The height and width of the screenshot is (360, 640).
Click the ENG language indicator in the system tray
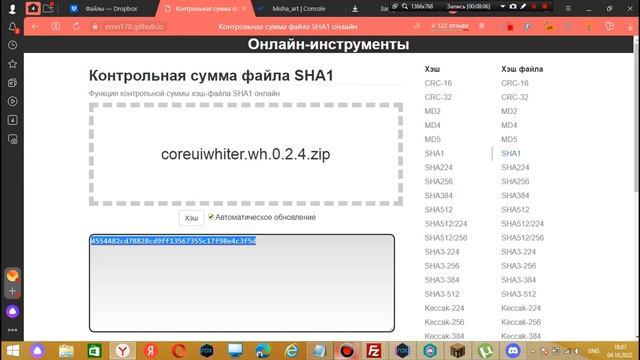[x=593, y=351]
